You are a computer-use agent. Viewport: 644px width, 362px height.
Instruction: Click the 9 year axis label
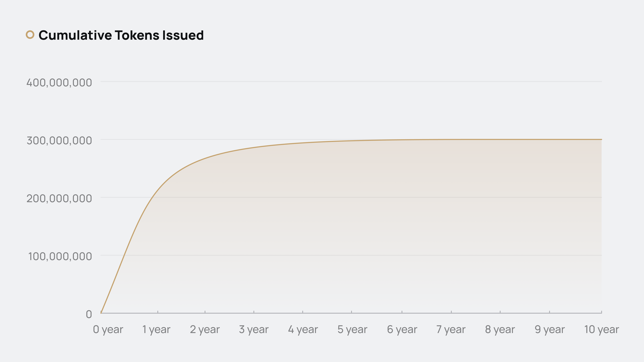tap(550, 329)
